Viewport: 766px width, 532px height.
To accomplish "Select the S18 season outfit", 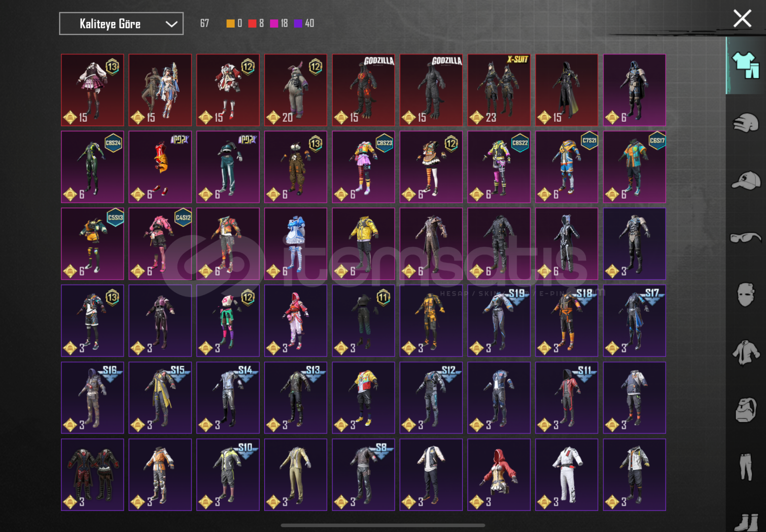I will pyautogui.click(x=567, y=321).
